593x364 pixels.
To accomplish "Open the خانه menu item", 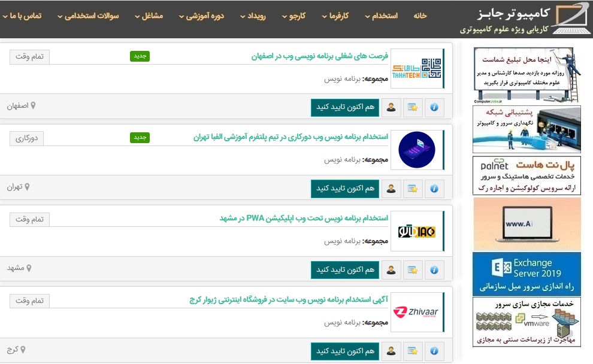I will point(420,16).
